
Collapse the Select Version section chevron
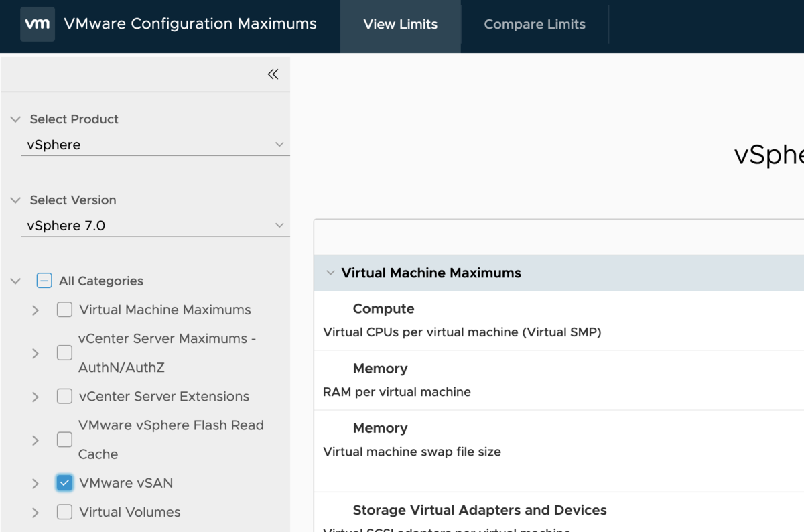click(x=15, y=200)
